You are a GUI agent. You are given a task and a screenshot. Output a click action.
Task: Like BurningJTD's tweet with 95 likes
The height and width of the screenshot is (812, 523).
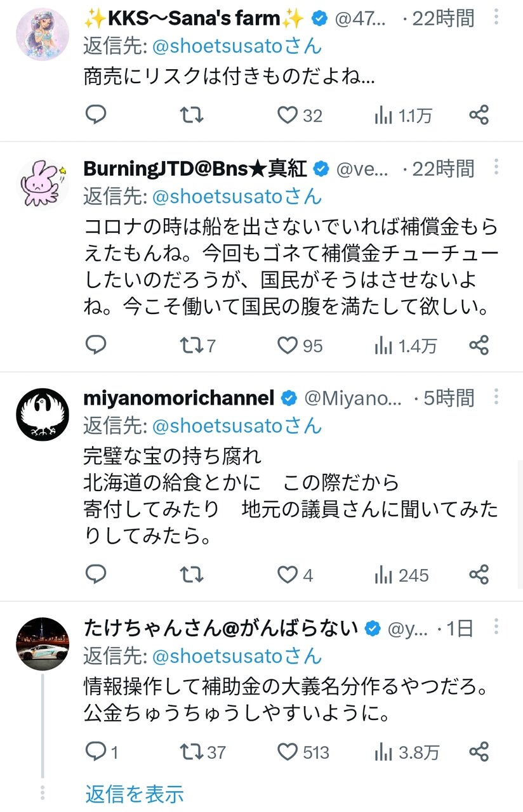click(288, 345)
